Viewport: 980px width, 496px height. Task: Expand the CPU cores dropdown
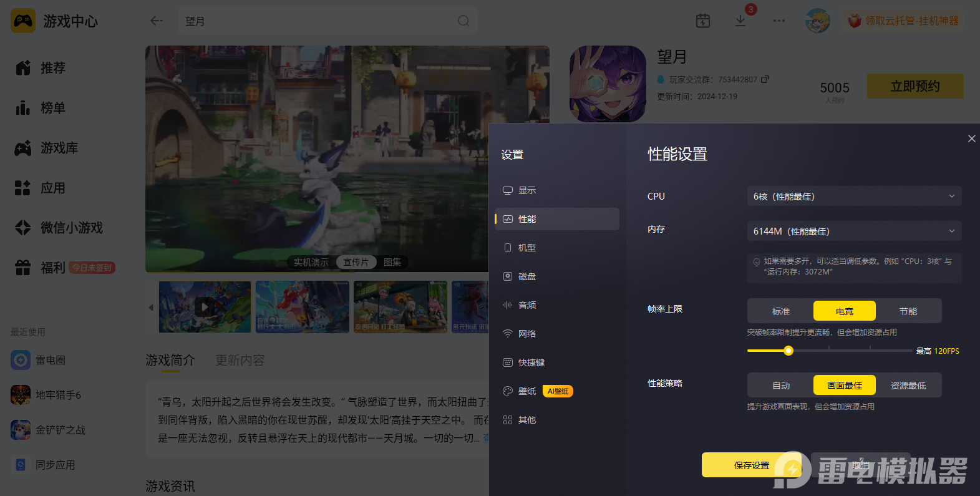click(854, 196)
